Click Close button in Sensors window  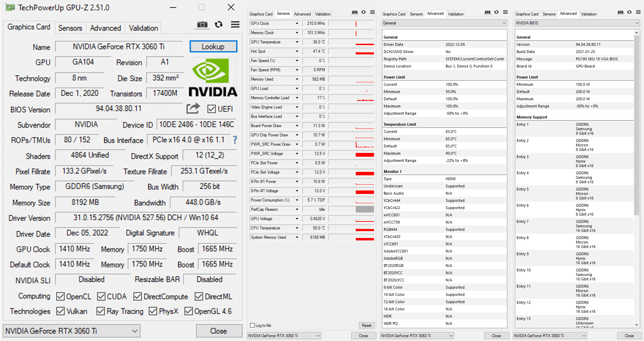pos(363,336)
